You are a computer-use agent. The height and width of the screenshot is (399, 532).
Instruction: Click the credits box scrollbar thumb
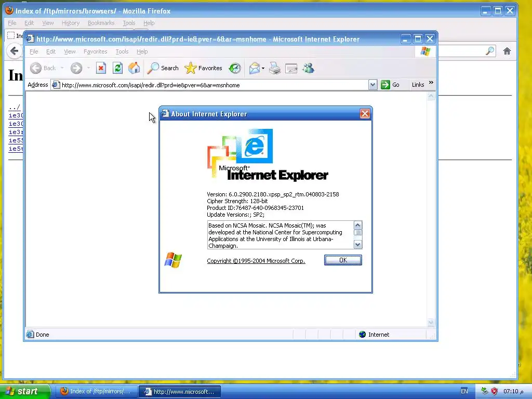point(357,233)
